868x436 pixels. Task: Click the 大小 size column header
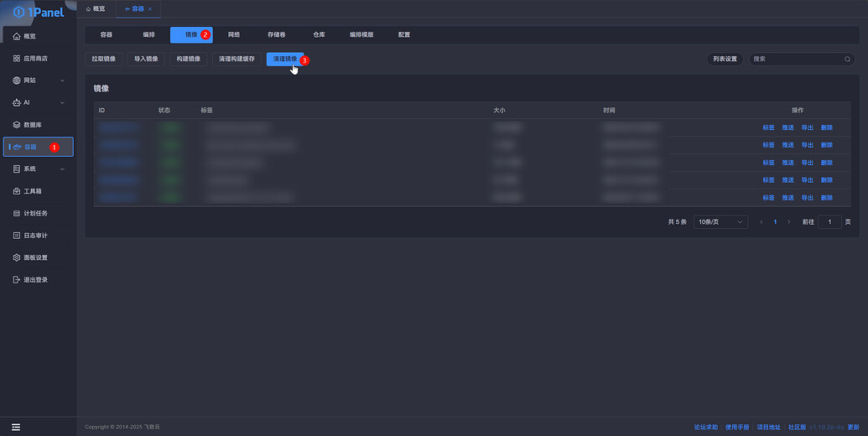[x=499, y=110]
